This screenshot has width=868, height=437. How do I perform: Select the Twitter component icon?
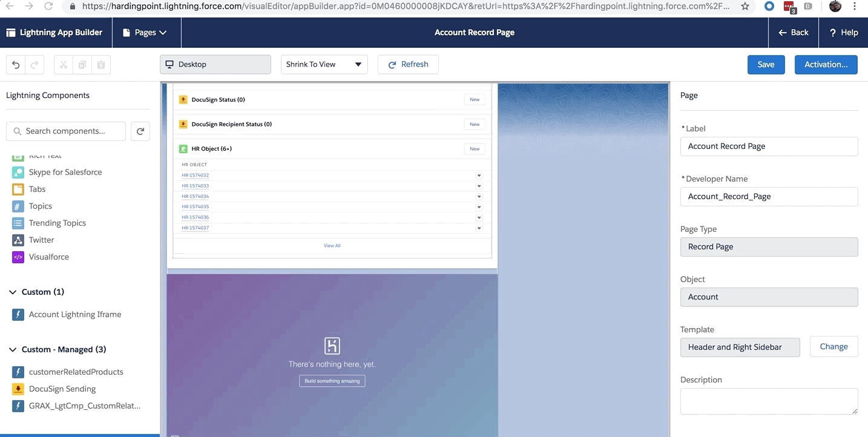tap(18, 240)
